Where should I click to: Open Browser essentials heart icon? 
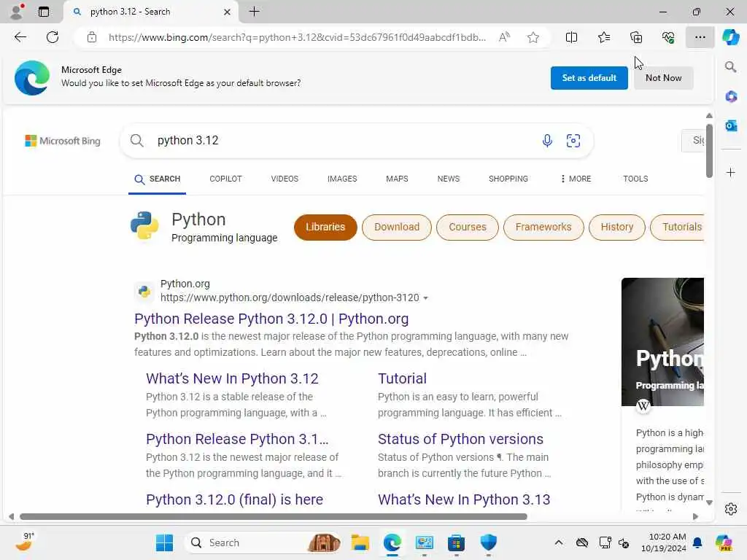[668, 37]
